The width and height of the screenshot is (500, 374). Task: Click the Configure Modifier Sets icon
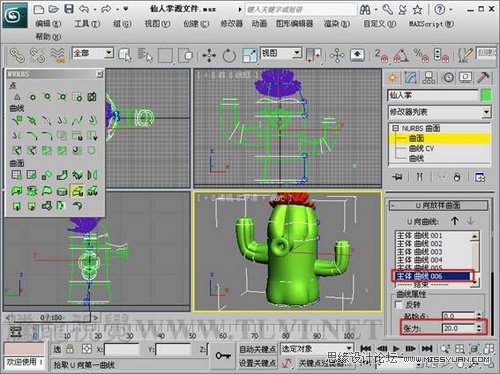click(x=480, y=177)
